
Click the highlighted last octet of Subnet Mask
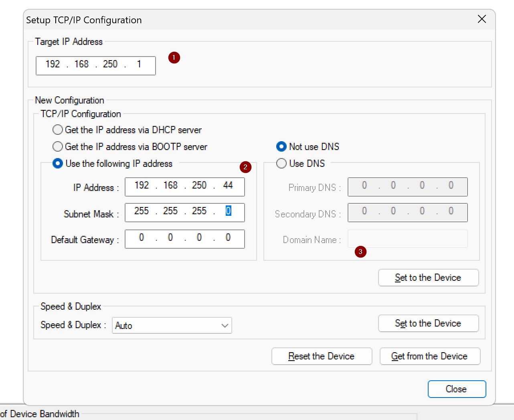pos(228,211)
